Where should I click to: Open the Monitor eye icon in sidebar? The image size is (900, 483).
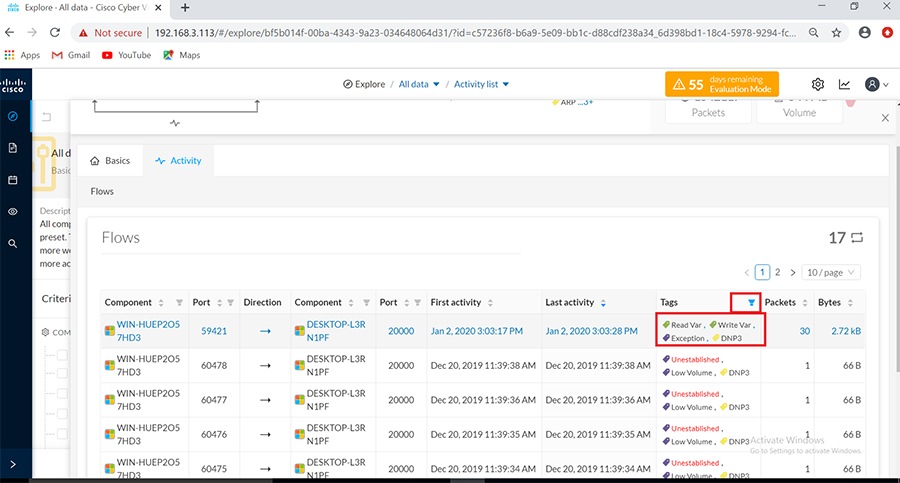pos(13,211)
